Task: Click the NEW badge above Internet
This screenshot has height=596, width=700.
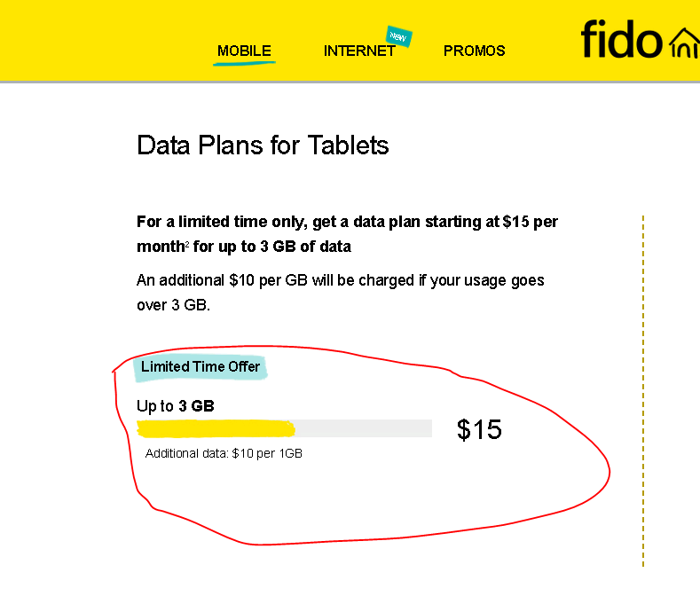Action: click(x=399, y=36)
